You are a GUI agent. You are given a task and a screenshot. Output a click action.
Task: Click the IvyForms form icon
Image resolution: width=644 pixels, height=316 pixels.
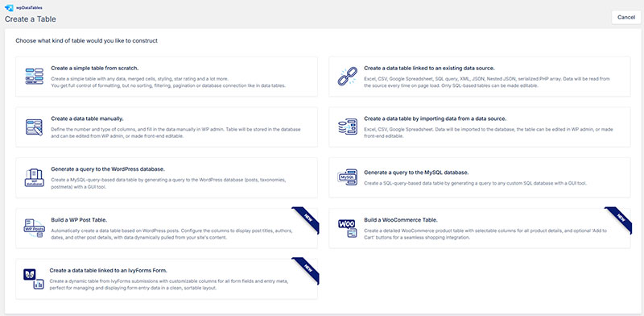[33, 279]
